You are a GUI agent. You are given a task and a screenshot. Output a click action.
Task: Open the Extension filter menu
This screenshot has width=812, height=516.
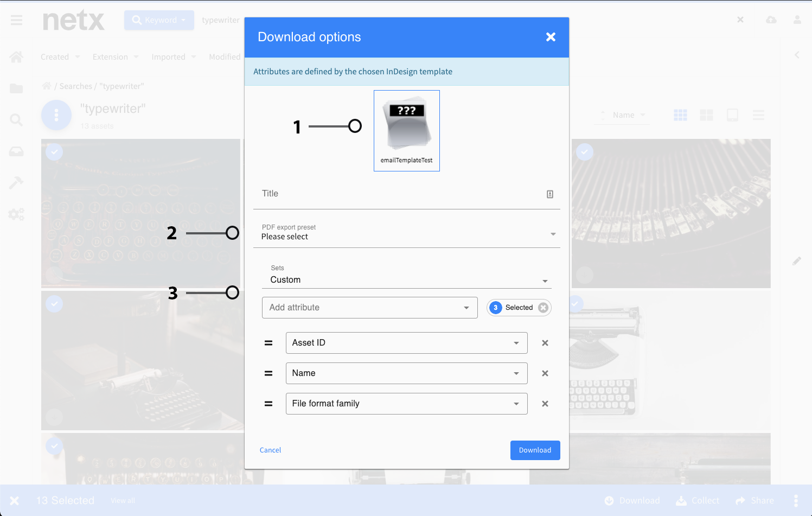point(116,57)
